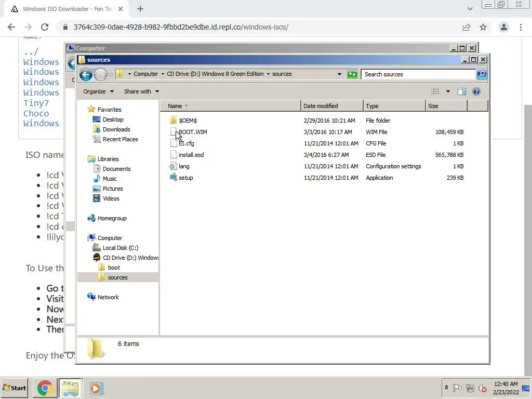The image size is (532, 399).
Task: Show hidden tray icons
Action: point(446,388)
